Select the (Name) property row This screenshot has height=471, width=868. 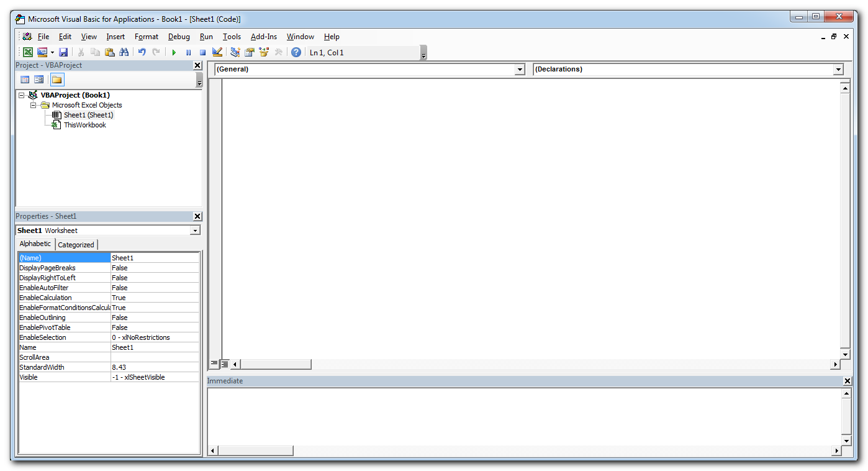point(109,258)
